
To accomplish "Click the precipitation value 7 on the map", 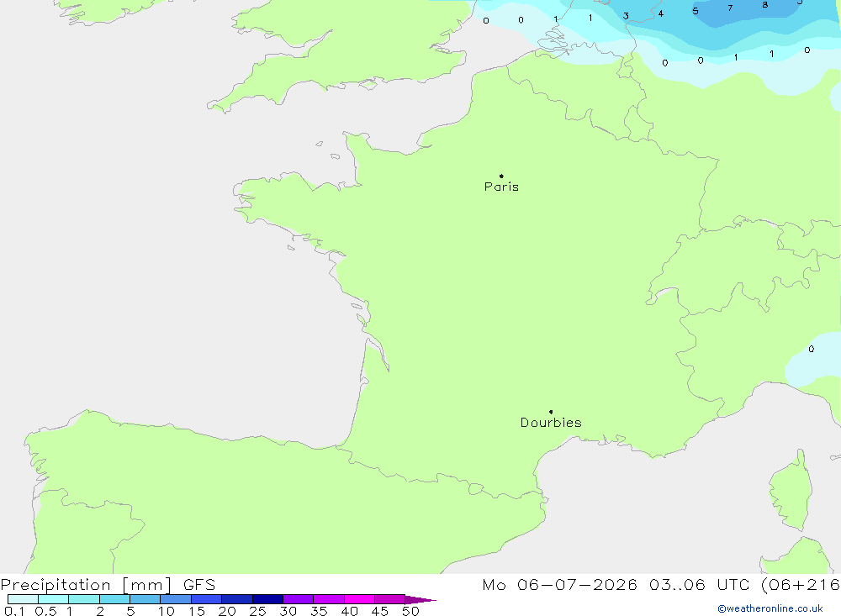I will pyautogui.click(x=730, y=8).
